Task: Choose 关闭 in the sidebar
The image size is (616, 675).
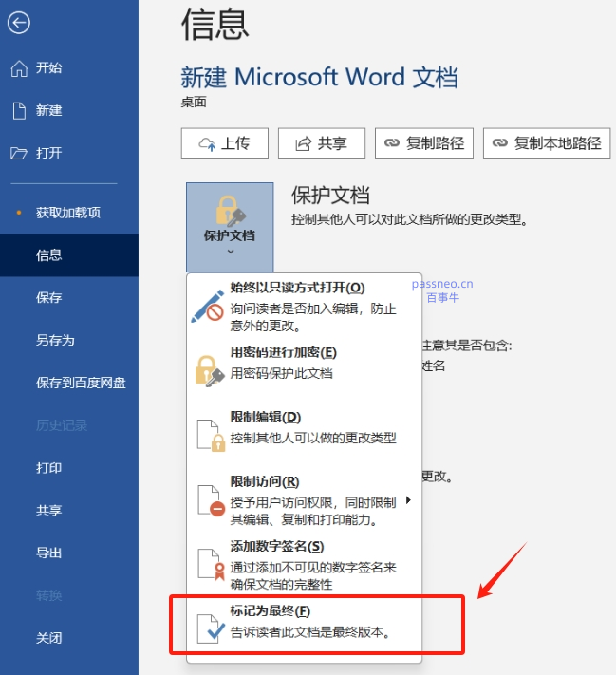Action: (x=69, y=638)
